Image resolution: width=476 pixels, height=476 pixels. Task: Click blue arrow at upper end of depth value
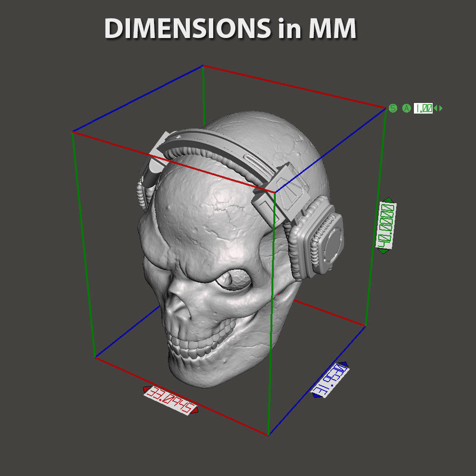pyautogui.click(x=343, y=364)
